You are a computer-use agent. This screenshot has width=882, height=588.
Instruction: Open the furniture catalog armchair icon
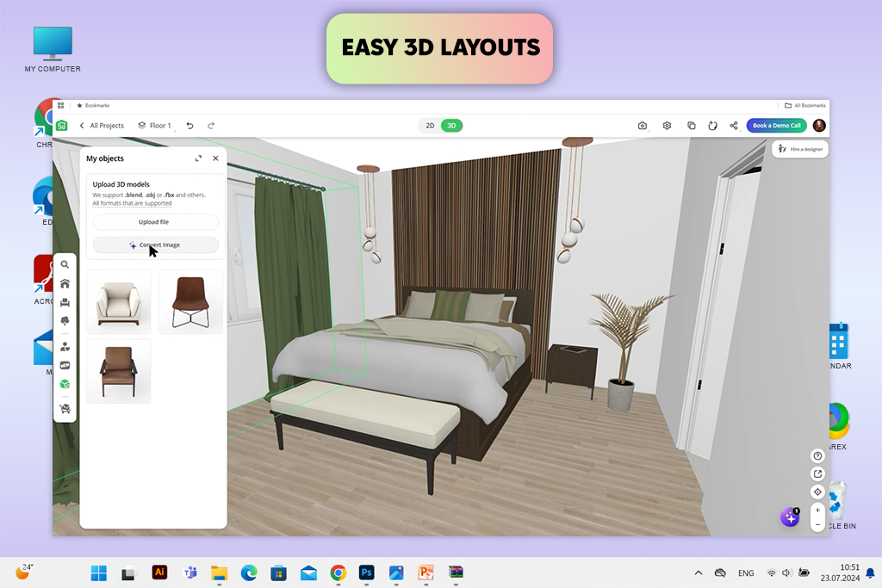tap(65, 302)
